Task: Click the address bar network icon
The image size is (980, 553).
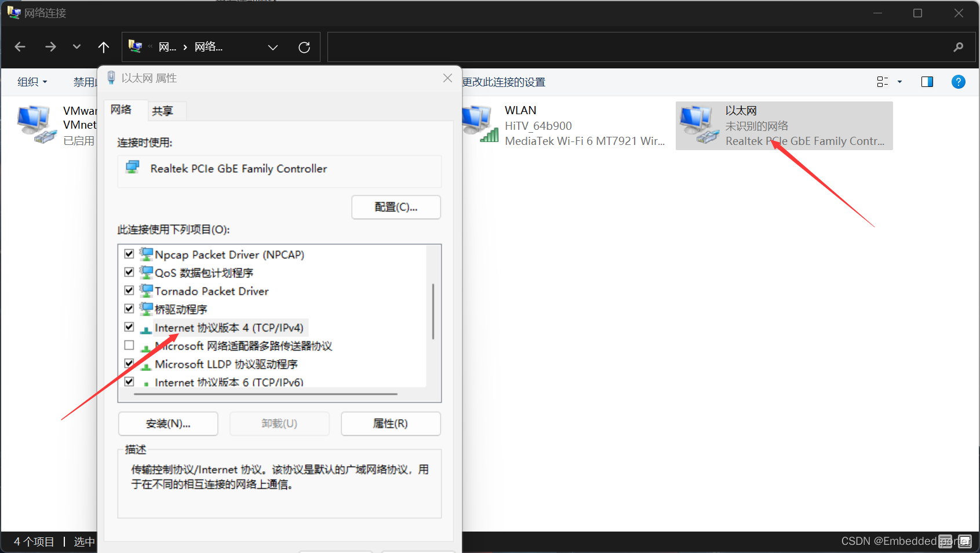Action: point(135,46)
